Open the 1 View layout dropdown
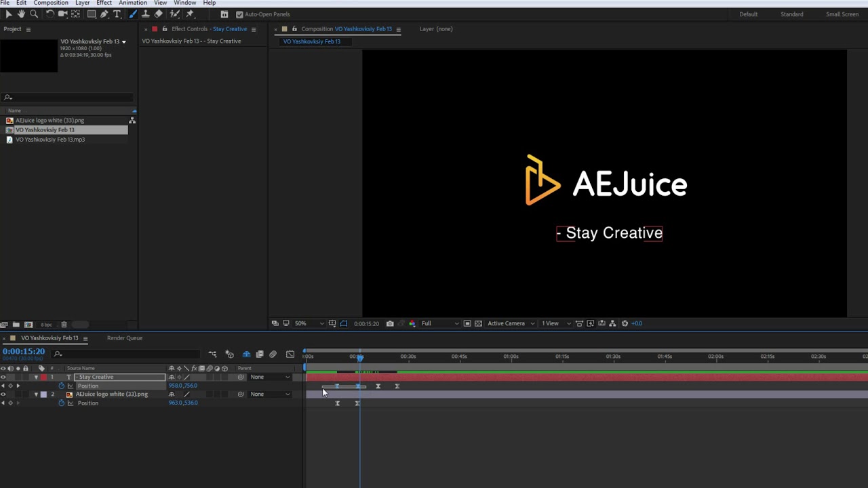This screenshot has width=868, height=488. pos(556,323)
